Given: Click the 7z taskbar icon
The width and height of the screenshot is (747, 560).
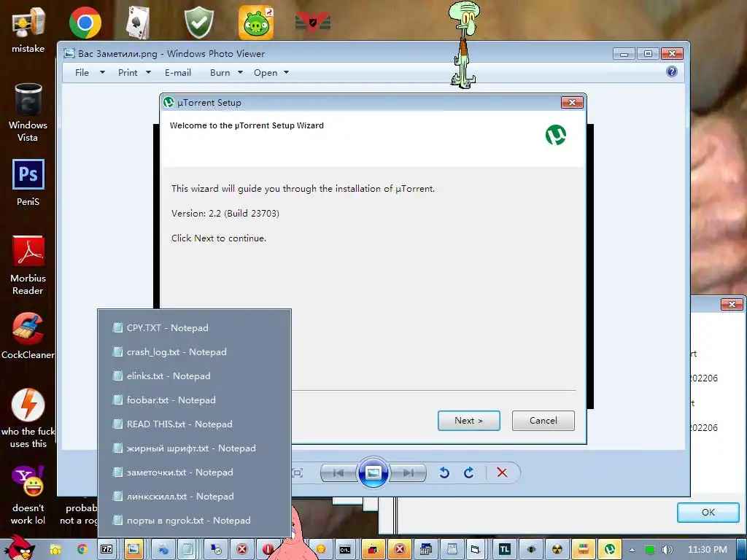Looking at the screenshot, I should 107,549.
